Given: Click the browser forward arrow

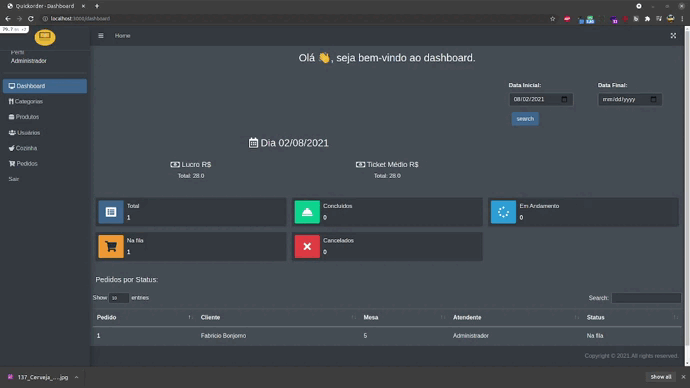Looking at the screenshot, I should (19, 18).
